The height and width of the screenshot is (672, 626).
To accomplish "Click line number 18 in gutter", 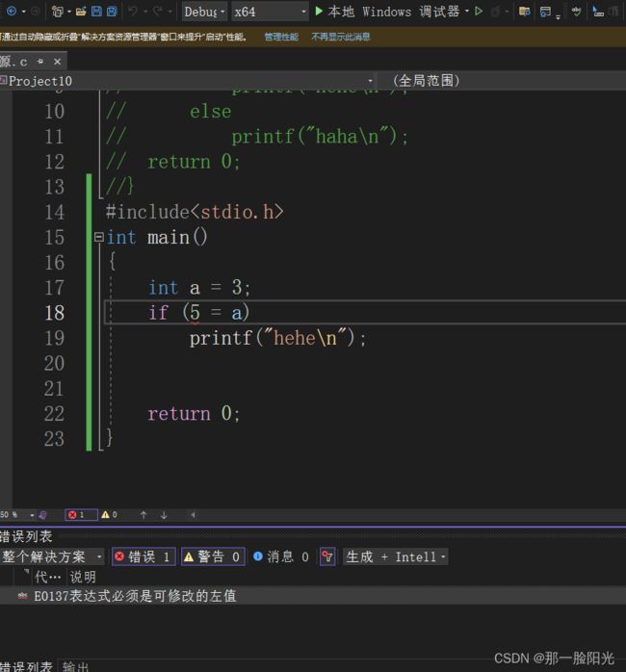I will 55,313.
